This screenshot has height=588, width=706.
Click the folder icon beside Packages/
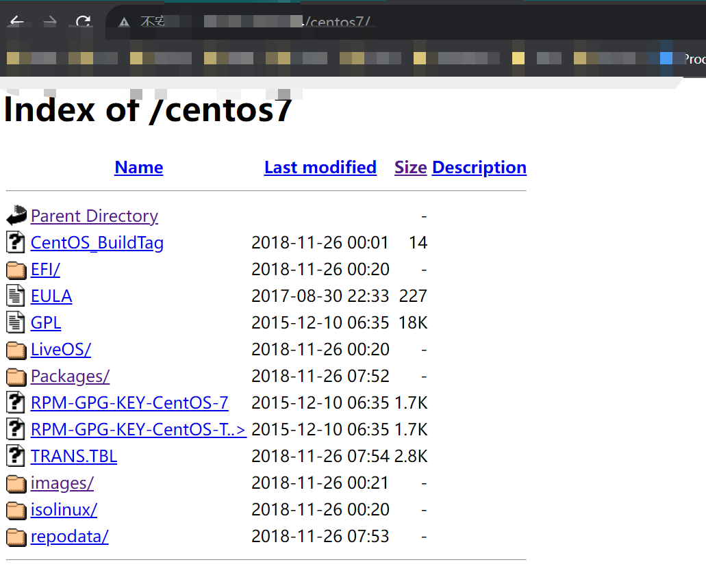coord(16,377)
